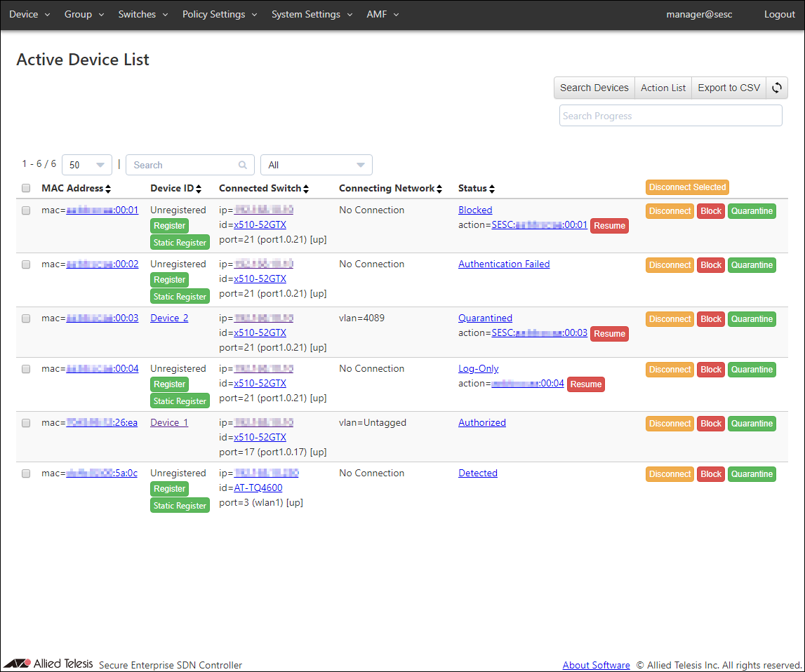The height and width of the screenshot is (672, 805).
Task: Click the refresh icon next to Export to CSV
Action: [x=777, y=88]
